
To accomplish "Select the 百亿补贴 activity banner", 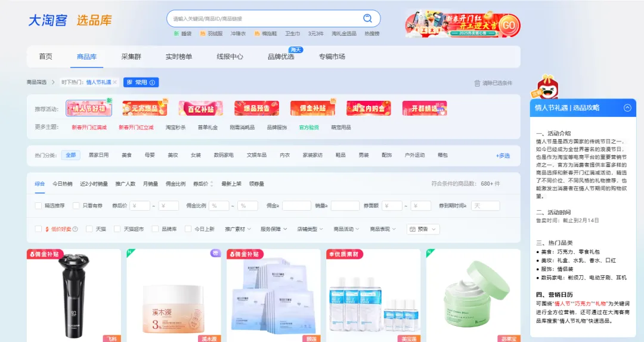I will click(200, 108).
